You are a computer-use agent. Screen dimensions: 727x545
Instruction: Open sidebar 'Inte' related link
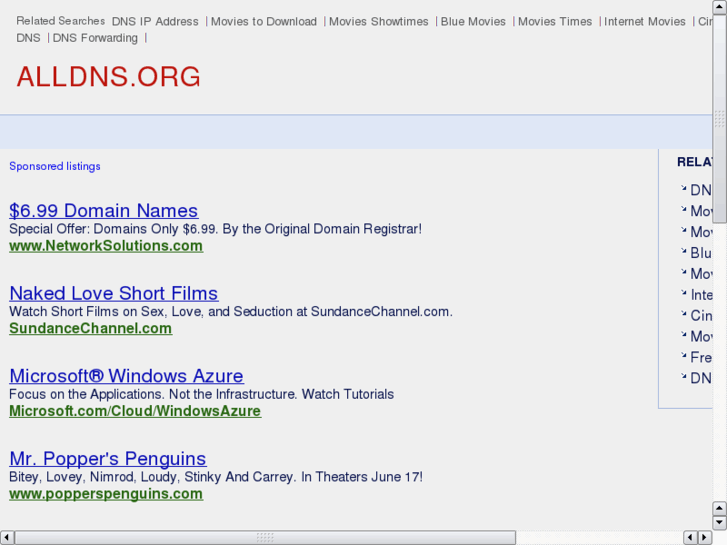(701, 295)
